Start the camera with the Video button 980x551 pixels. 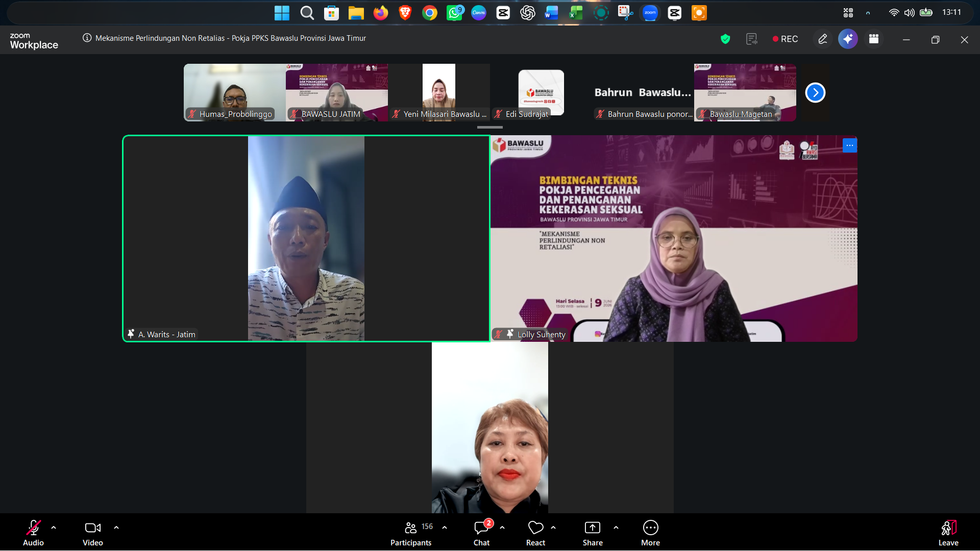coord(93,533)
